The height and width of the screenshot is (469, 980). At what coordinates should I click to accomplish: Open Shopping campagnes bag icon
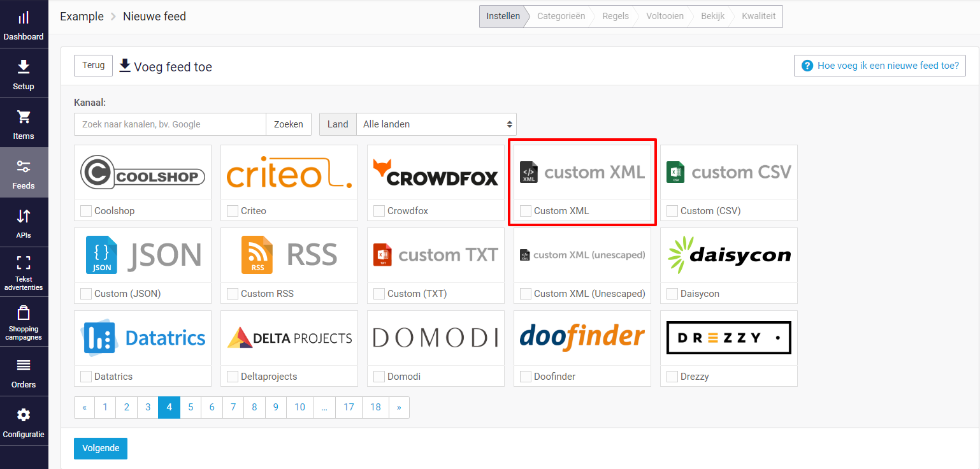(x=24, y=313)
